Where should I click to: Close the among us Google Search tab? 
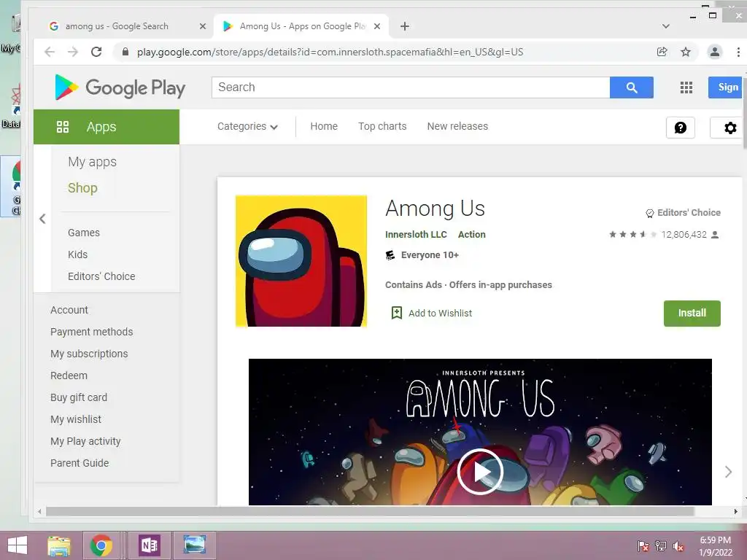(x=203, y=26)
